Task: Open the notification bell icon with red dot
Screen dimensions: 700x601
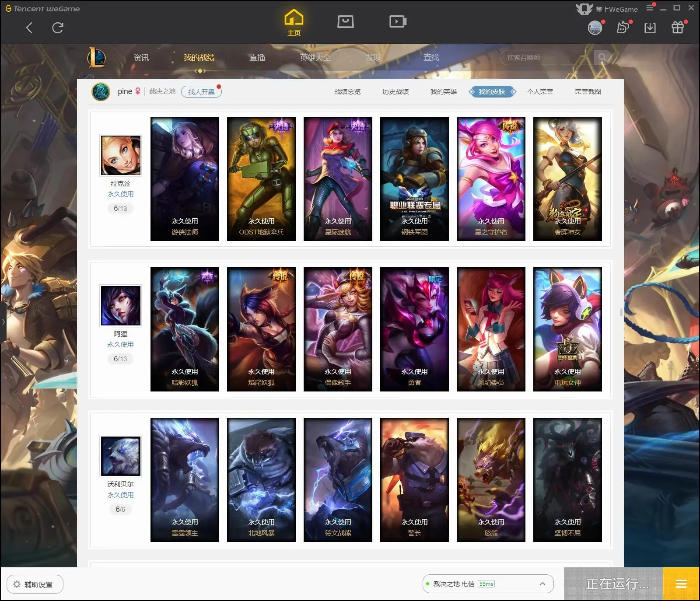Action: click(x=623, y=28)
